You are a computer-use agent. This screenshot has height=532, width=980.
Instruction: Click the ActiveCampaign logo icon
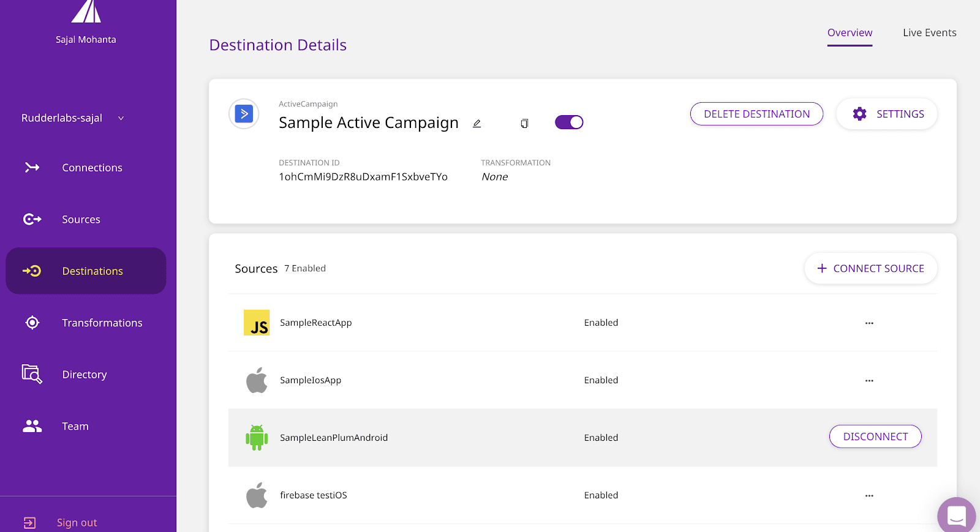point(244,114)
